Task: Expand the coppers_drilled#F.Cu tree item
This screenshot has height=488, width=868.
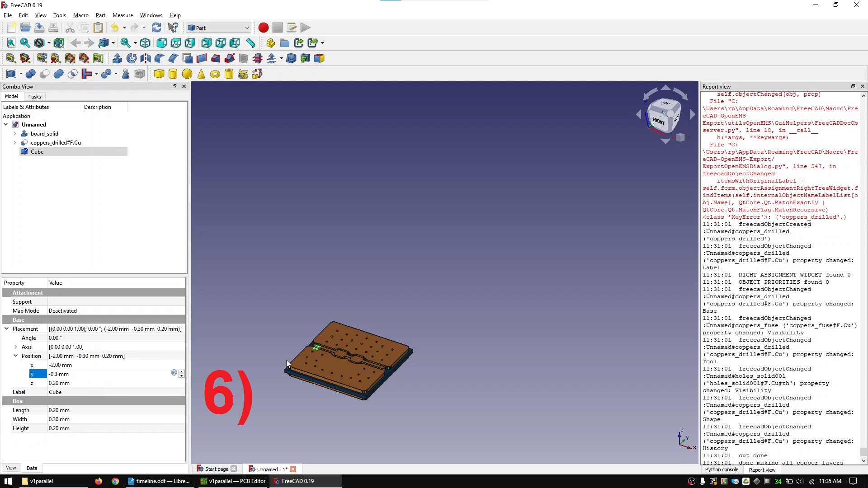Action: pyautogui.click(x=15, y=143)
